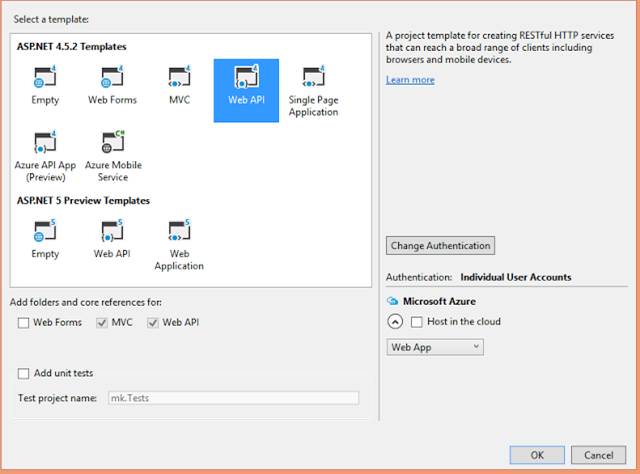Select the ASP.NET 4.5.2 Empty template icon

click(x=45, y=77)
